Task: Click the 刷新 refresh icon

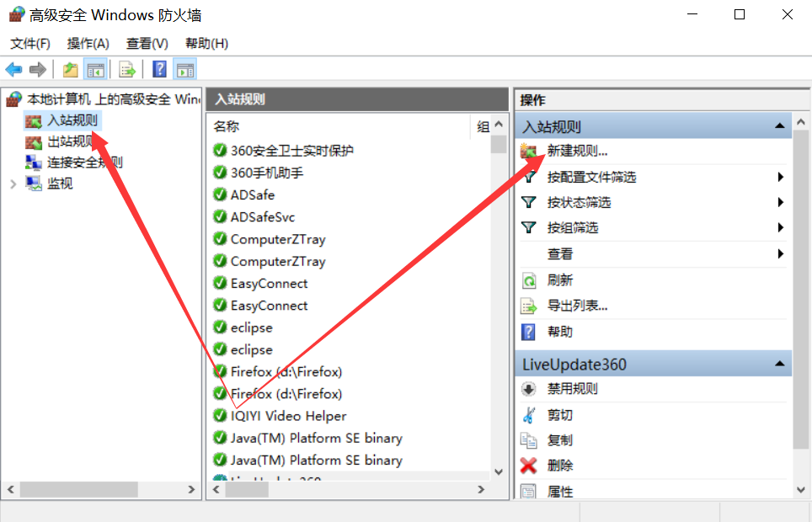Action: coord(529,280)
